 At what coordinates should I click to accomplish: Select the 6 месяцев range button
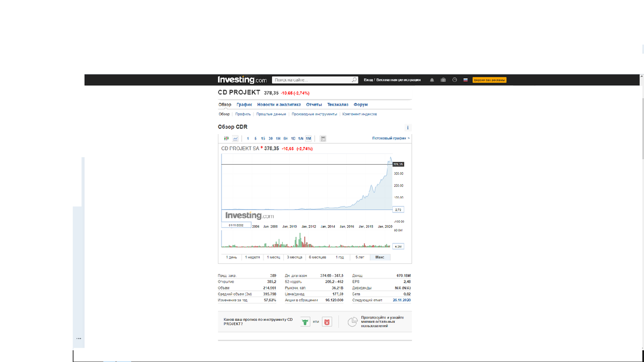(317, 257)
